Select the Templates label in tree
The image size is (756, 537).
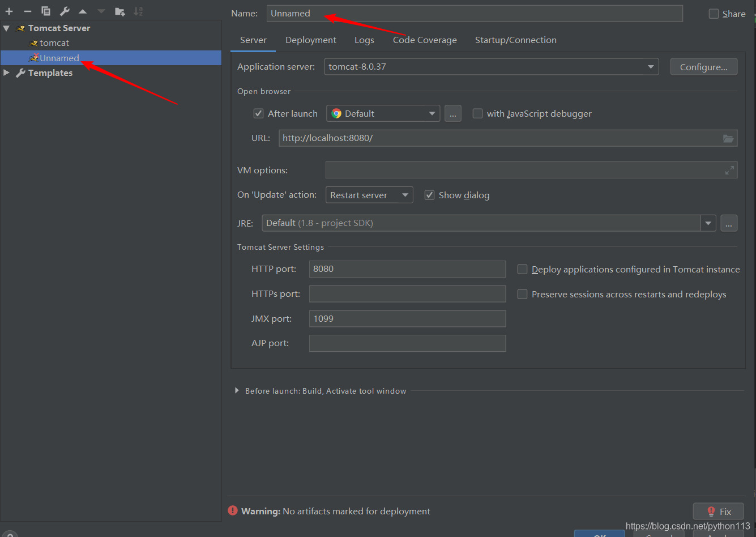50,73
